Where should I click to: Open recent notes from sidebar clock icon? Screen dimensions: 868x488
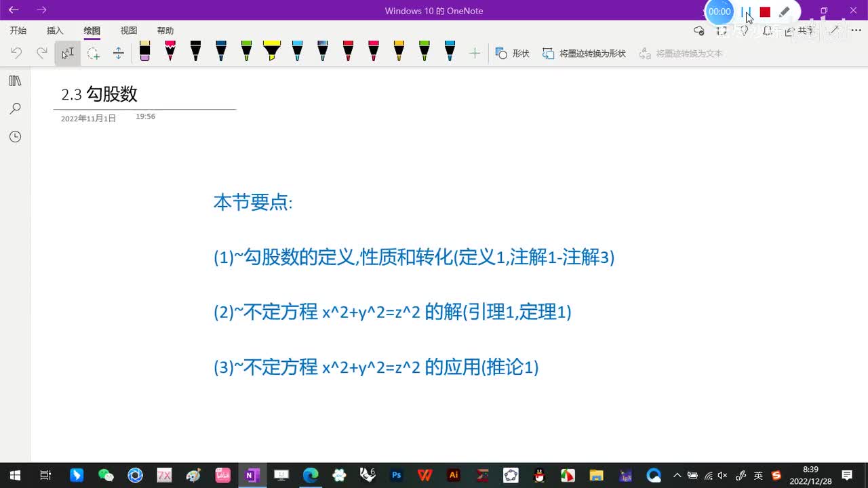tap(15, 137)
